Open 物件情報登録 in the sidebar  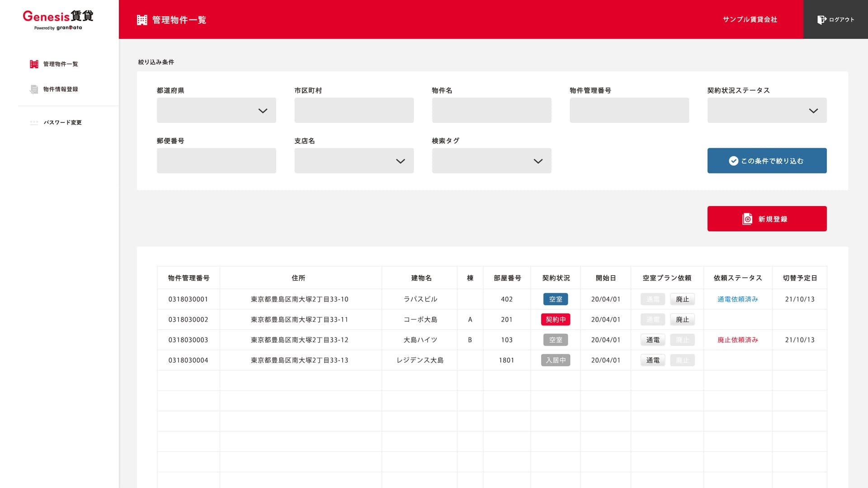pyautogui.click(x=61, y=89)
